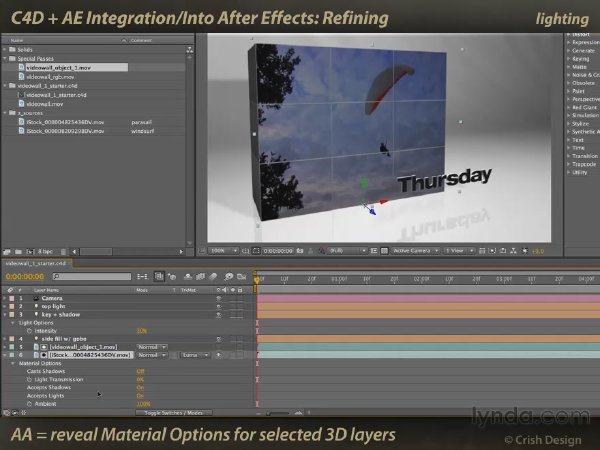Click viewer current time 0:00:00:00 button
Image resolution: width=600 pixels, height=450 pixels.
pyautogui.click(x=278, y=251)
